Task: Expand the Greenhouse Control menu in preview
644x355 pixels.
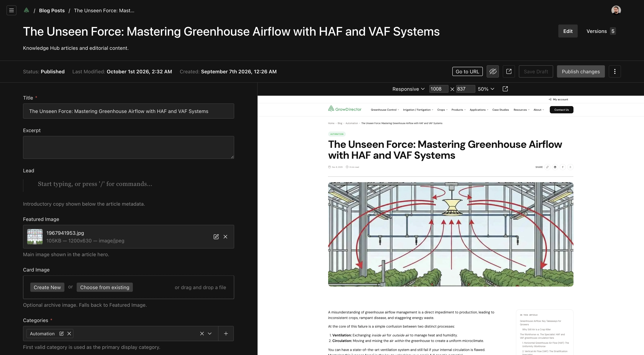Action: tap(385, 110)
